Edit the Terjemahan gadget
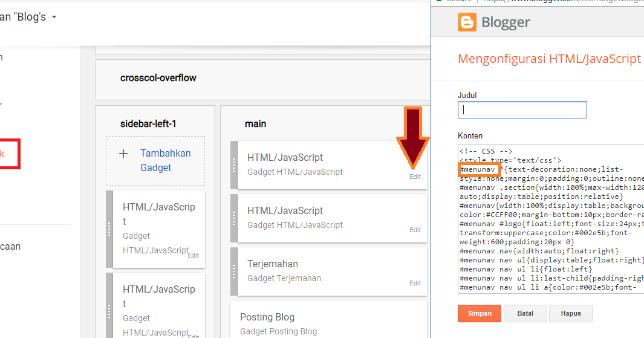The width and height of the screenshot is (644, 338). pos(415,283)
